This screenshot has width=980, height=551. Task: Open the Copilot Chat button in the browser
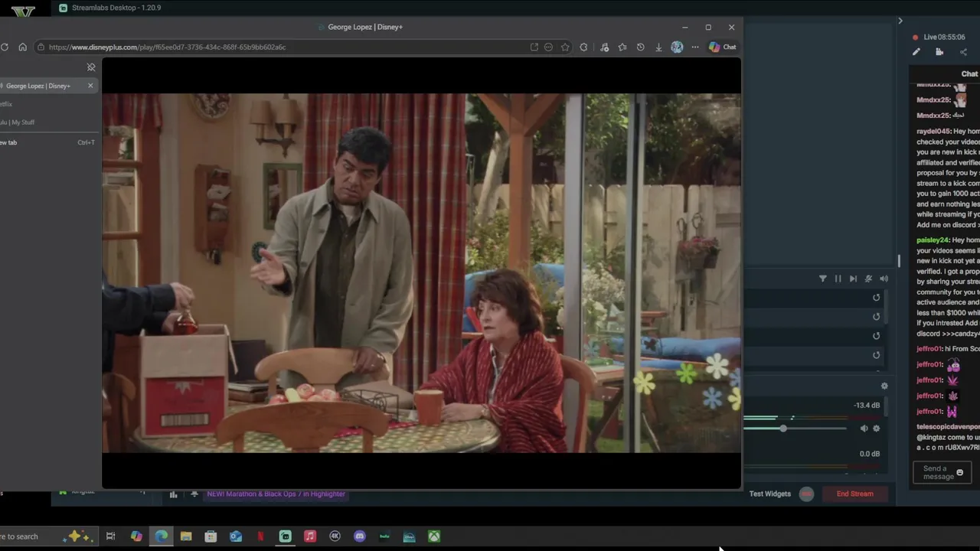click(x=722, y=47)
